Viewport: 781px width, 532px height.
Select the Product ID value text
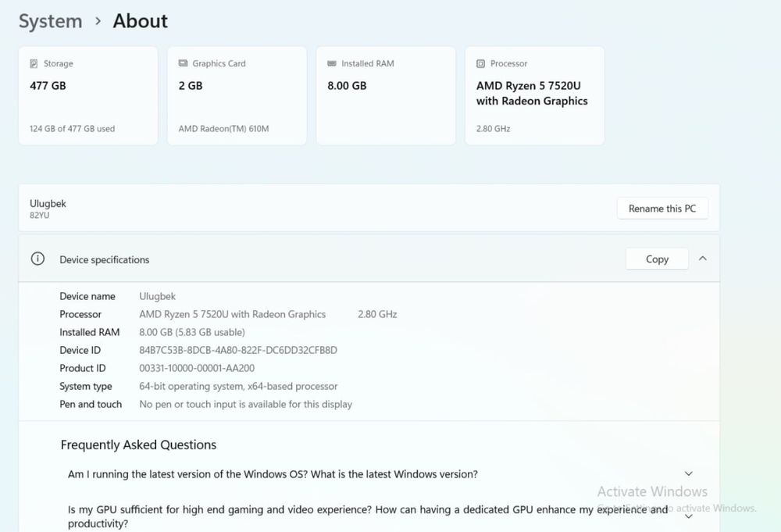pyautogui.click(x=196, y=368)
